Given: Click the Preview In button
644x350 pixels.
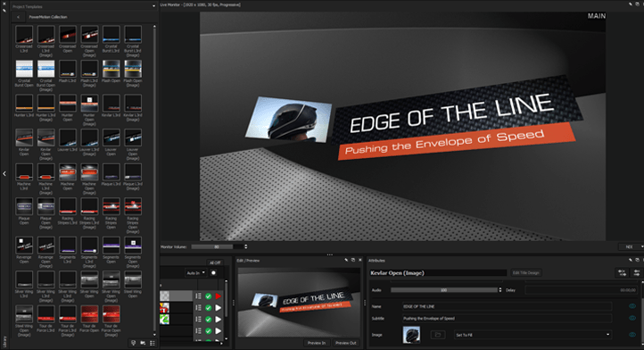Looking at the screenshot, I should [317, 343].
